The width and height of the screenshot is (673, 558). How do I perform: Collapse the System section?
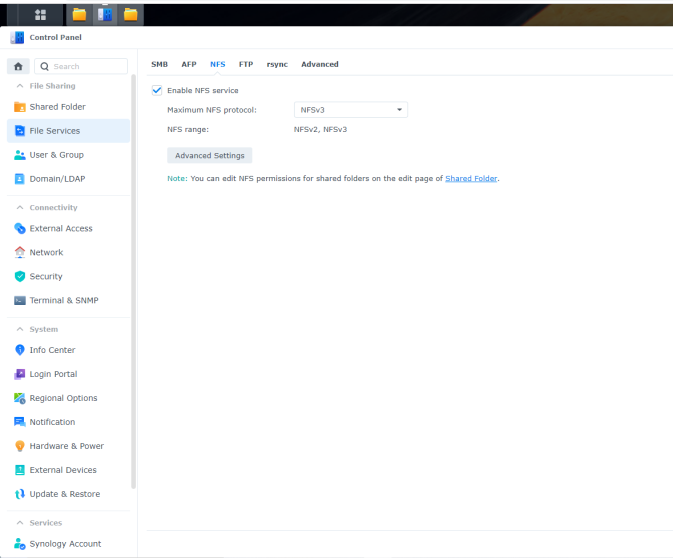(20, 329)
